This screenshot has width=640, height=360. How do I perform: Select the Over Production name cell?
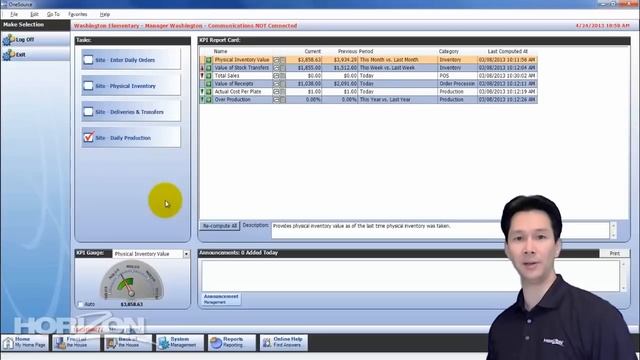[242, 100]
